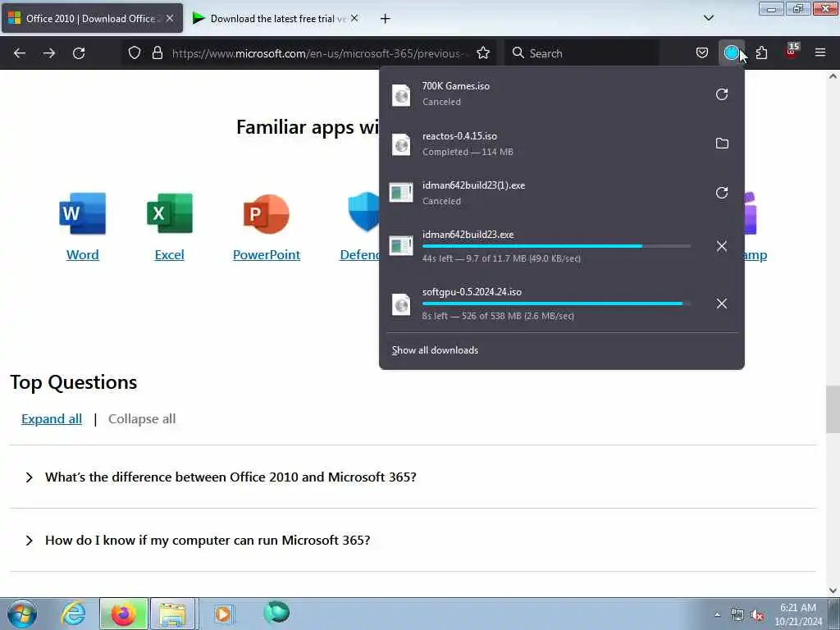This screenshot has height=630, width=840.
Task: Click the softgpu ISO disc file icon
Action: coord(401,304)
